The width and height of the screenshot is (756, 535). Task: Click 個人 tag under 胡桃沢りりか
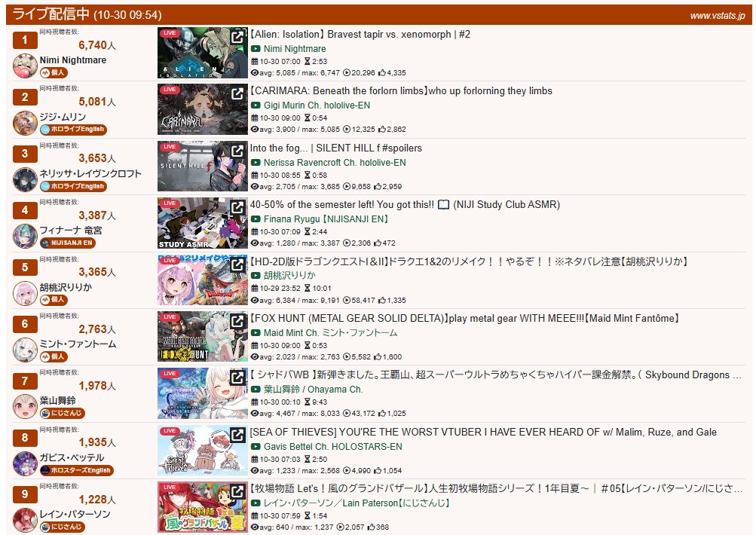(54, 300)
